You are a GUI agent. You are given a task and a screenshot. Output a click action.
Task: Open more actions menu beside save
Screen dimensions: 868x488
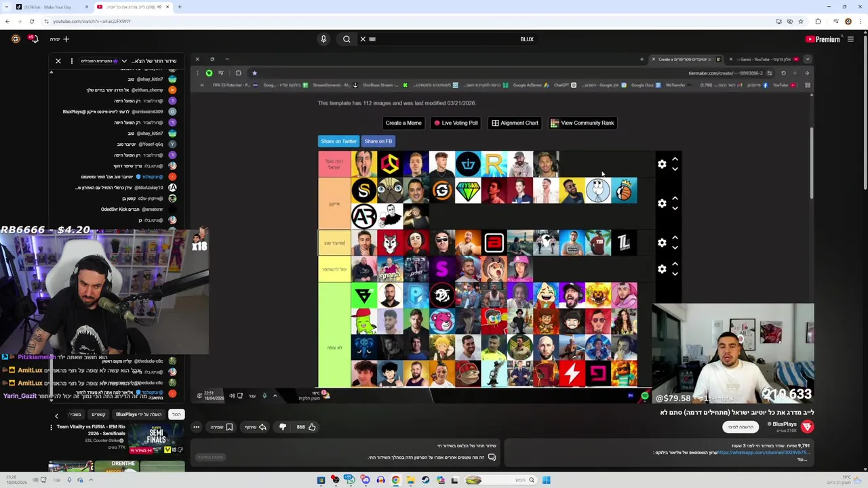click(x=196, y=427)
